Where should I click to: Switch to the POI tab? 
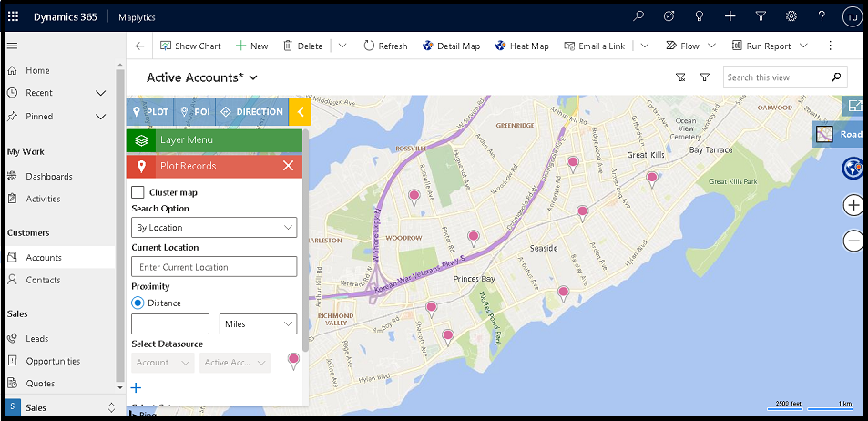(193, 112)
